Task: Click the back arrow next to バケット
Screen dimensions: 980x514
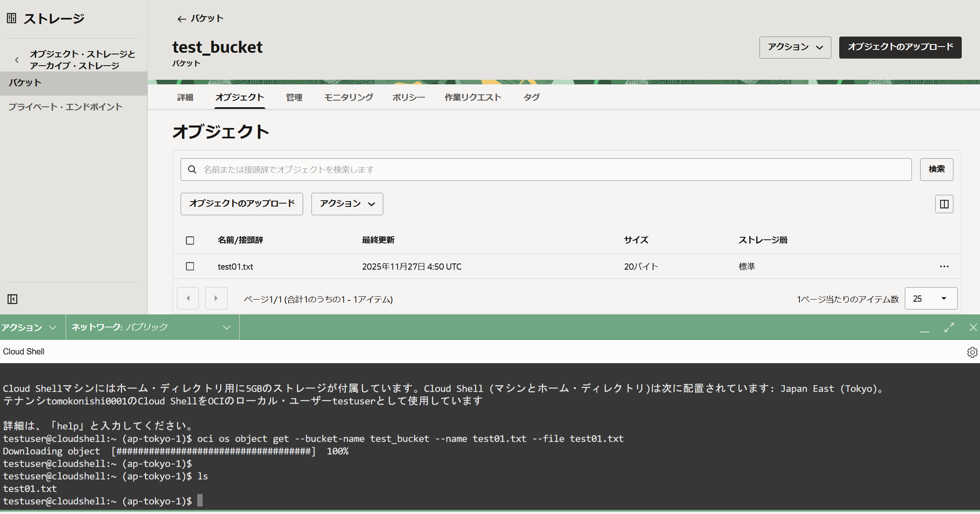Action: pos(181,19)
